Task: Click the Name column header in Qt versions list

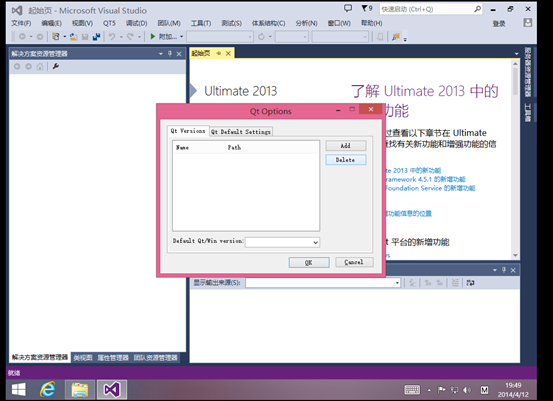Action: click(198, 147)
